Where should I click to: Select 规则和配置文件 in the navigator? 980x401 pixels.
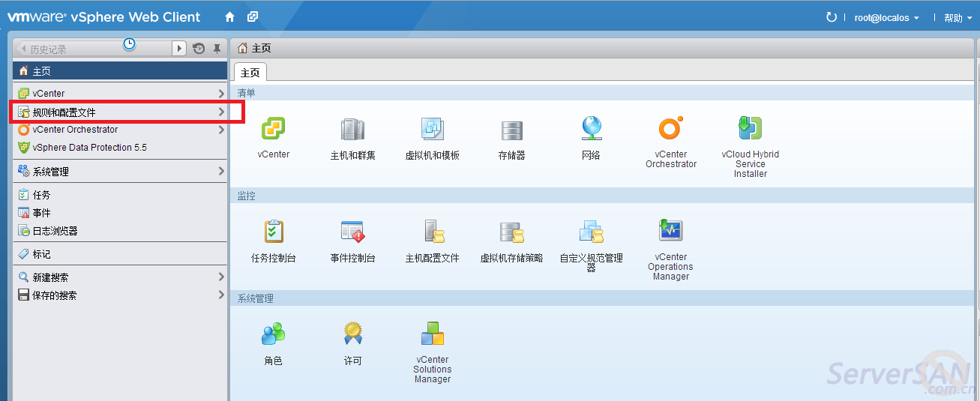(120, 112)
